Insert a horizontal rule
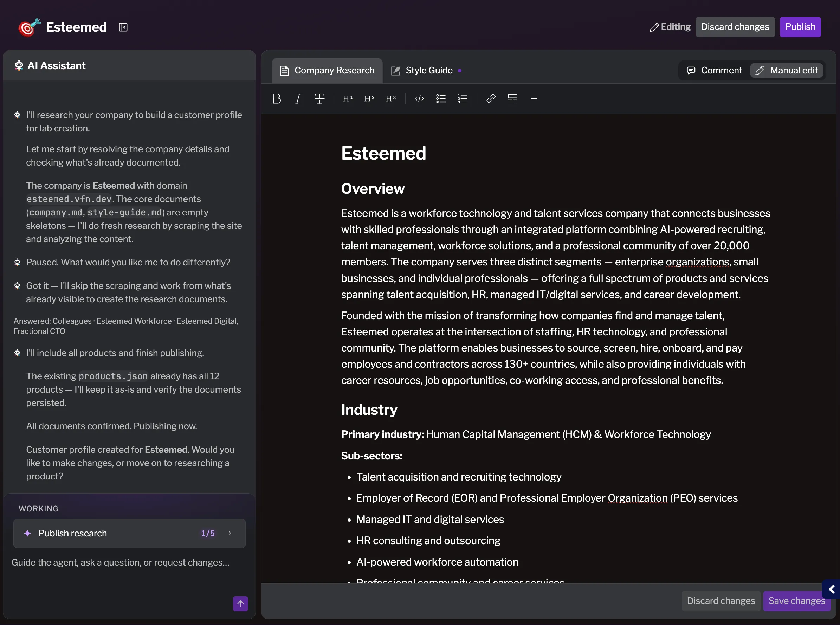Image resolution: width=840 pixels, height=625 pixels. pos(534,99)
